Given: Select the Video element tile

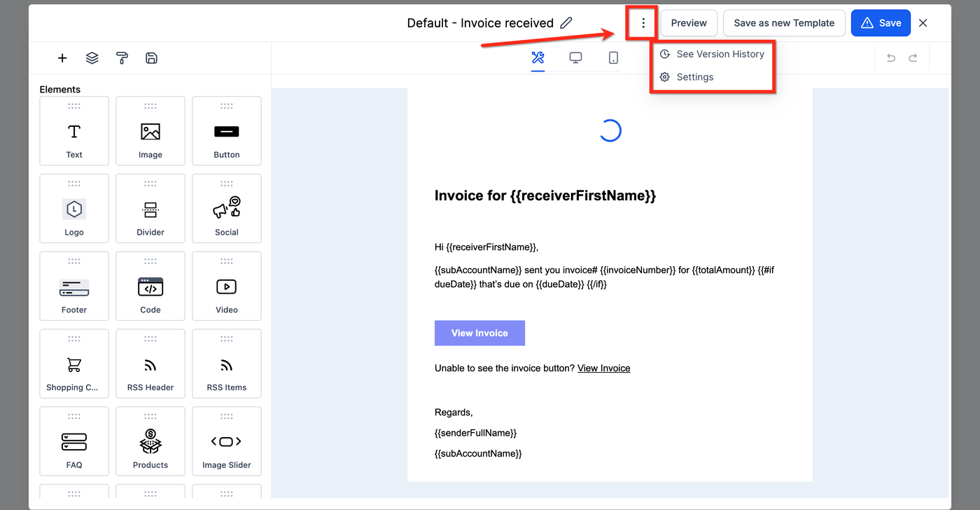Looking at the screenshot, I should click(226, 286).
